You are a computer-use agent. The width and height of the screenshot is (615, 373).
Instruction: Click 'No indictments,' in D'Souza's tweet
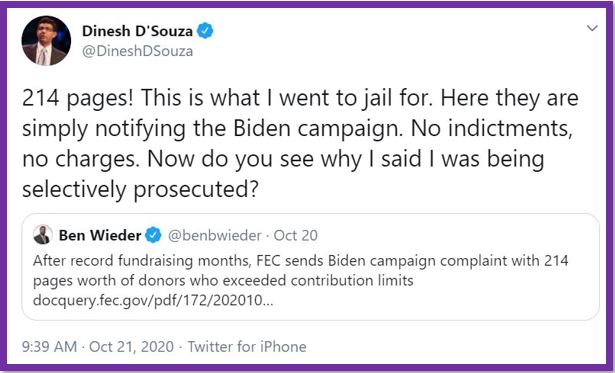point(491,128)
